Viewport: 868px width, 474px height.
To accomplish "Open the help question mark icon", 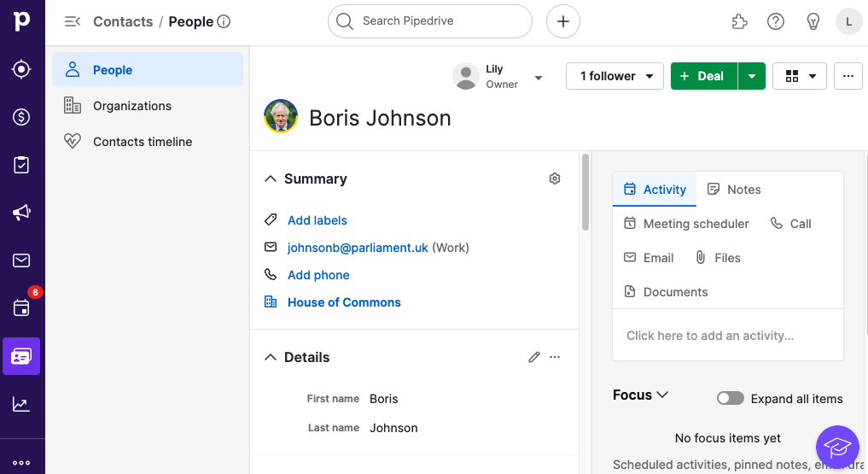I will pyautogui.click(x=776, y=21).
